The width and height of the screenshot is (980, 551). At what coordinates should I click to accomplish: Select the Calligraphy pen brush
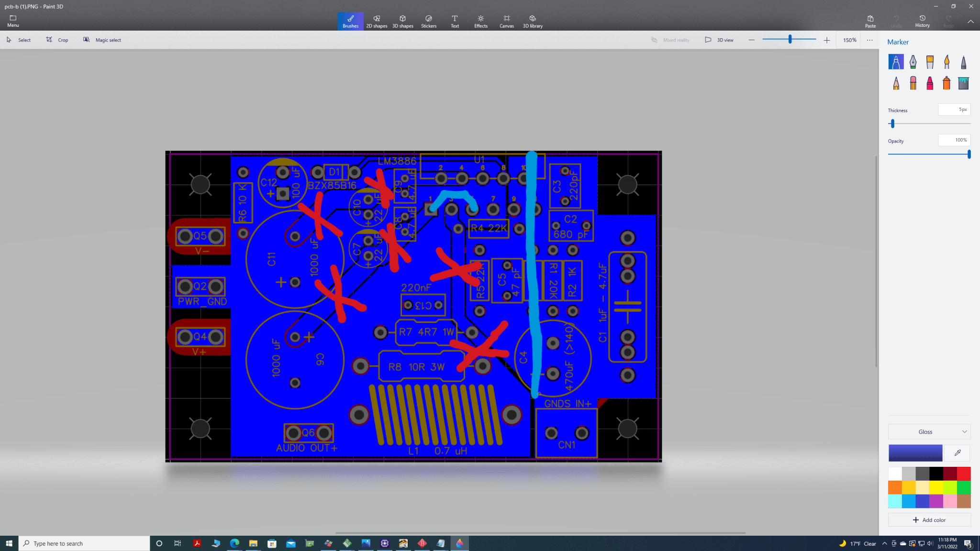coord(913,62)
